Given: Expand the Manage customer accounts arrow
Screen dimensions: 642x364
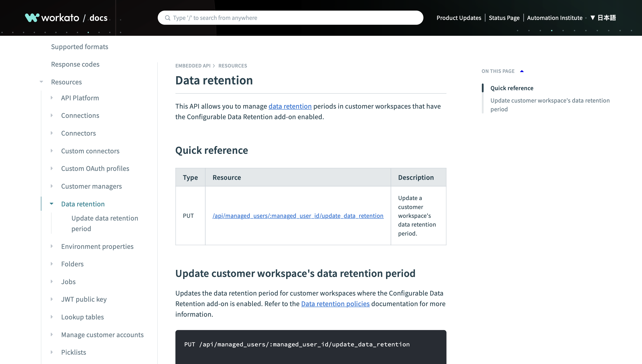Looking at the screenshot, I should coord(52,335).
